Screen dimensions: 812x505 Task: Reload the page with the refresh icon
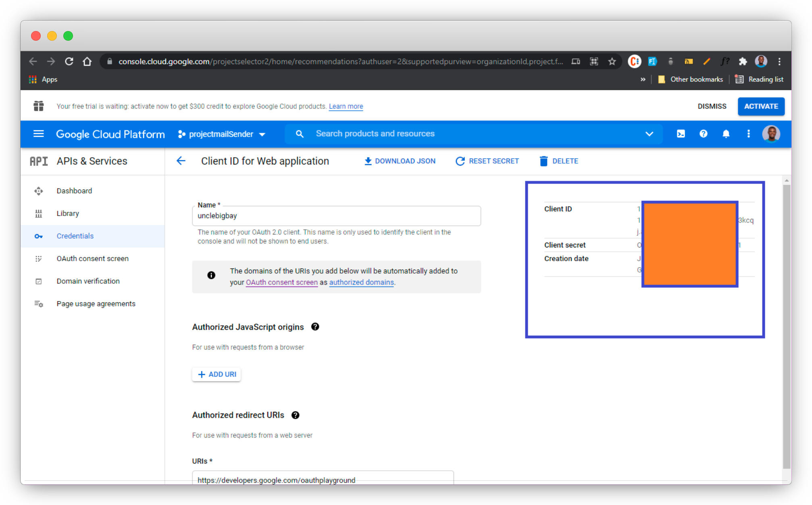[x=69, y=61]
